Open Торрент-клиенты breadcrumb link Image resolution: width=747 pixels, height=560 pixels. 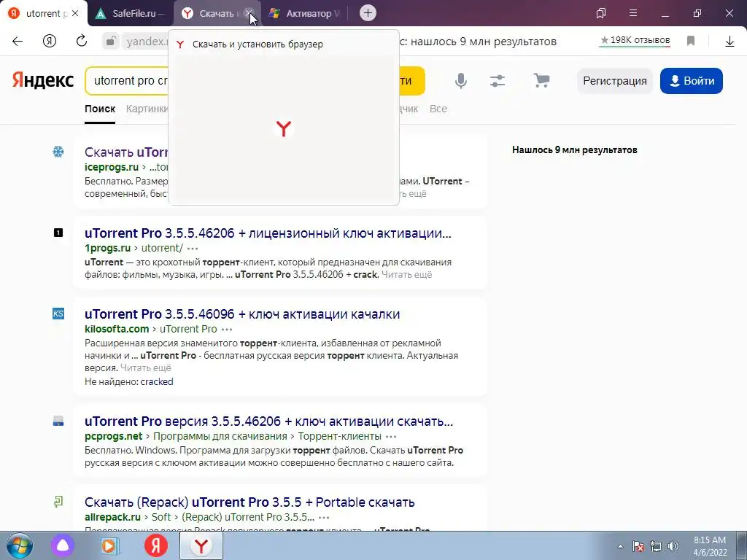340,436
